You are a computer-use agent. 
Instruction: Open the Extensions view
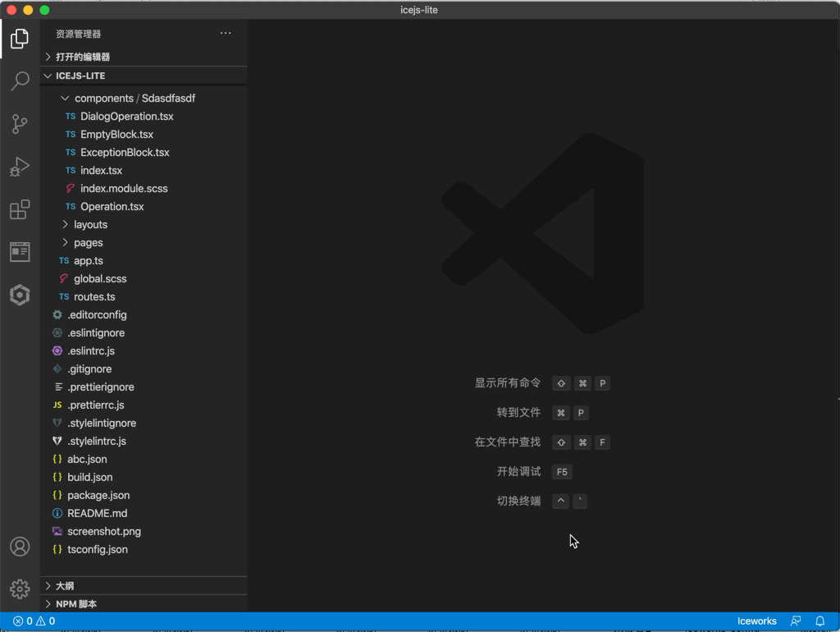[20, 209]
